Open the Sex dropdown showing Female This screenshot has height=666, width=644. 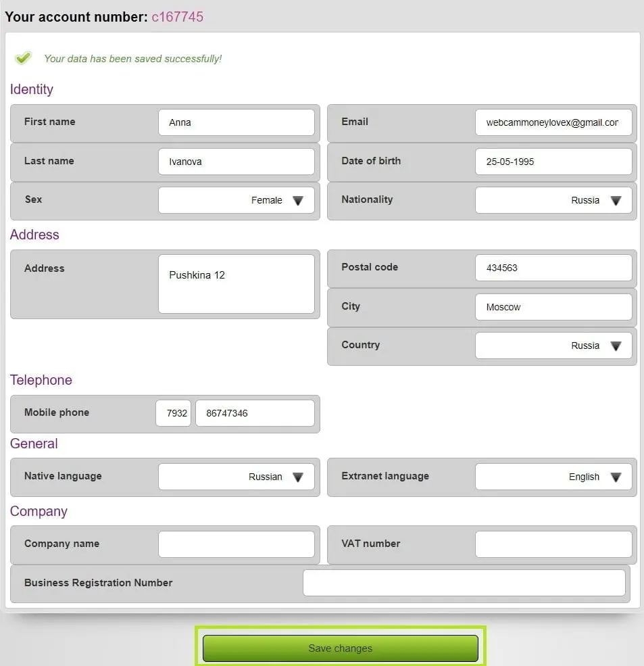pyautogui.click(x=236, y=200)
